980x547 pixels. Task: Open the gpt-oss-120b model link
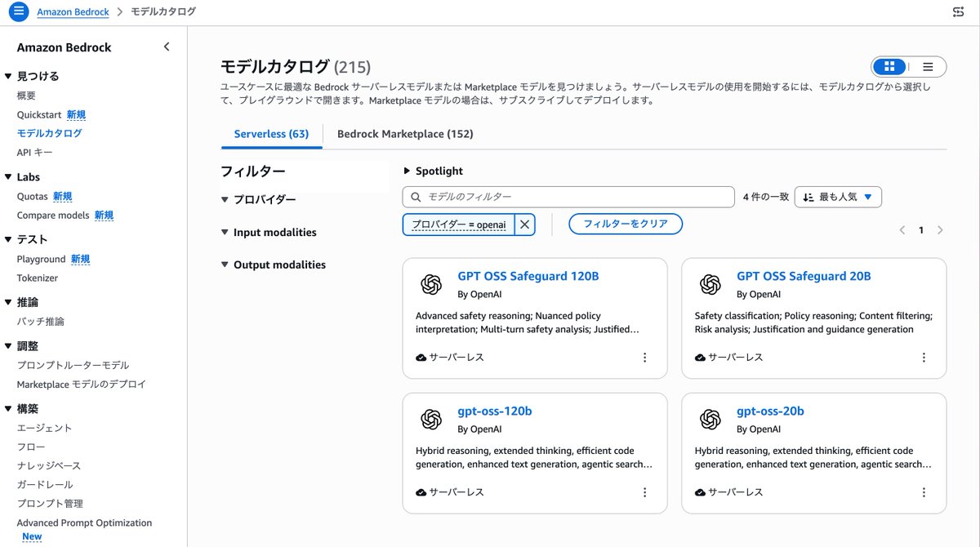click(495, 411)
